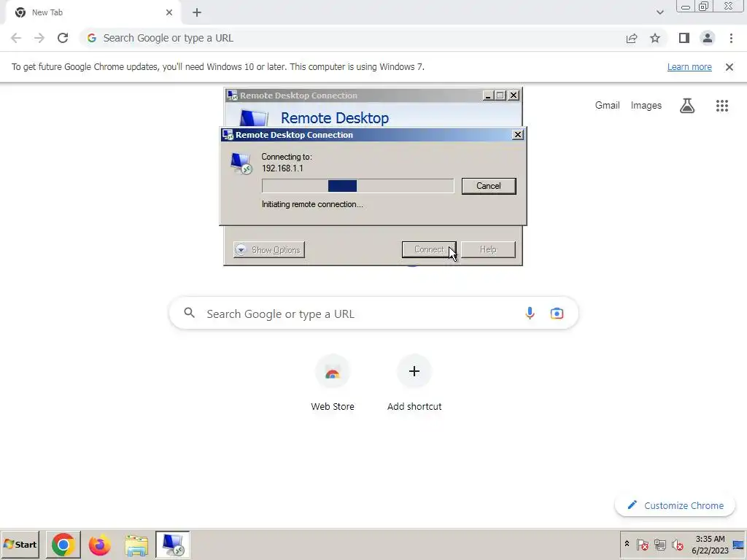
Task: Focus the Chrome address bar
Action: (x=352, y=38)
